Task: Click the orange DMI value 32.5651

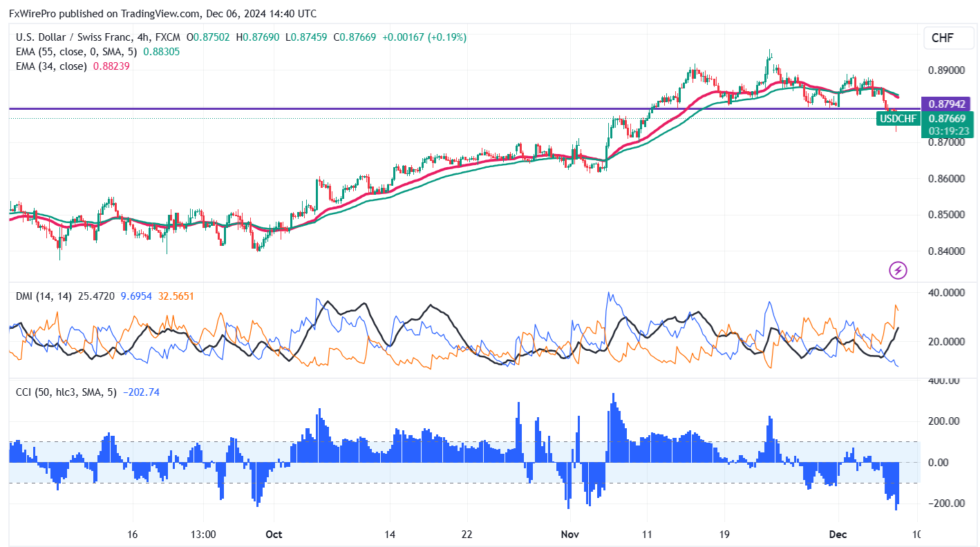Action: (178, 296)
